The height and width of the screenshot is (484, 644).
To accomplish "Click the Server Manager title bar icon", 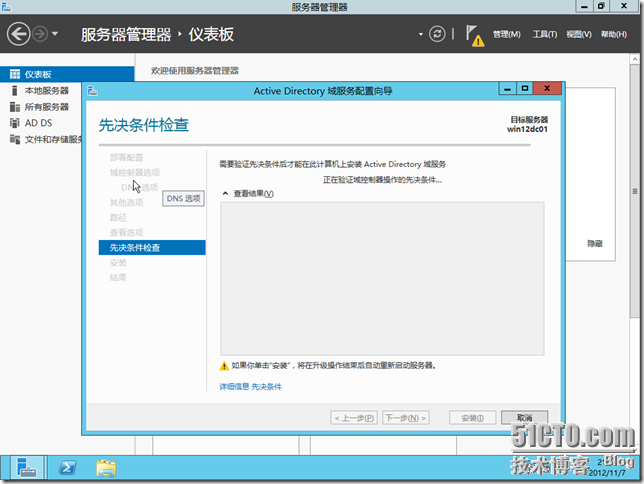I will 6,6.
